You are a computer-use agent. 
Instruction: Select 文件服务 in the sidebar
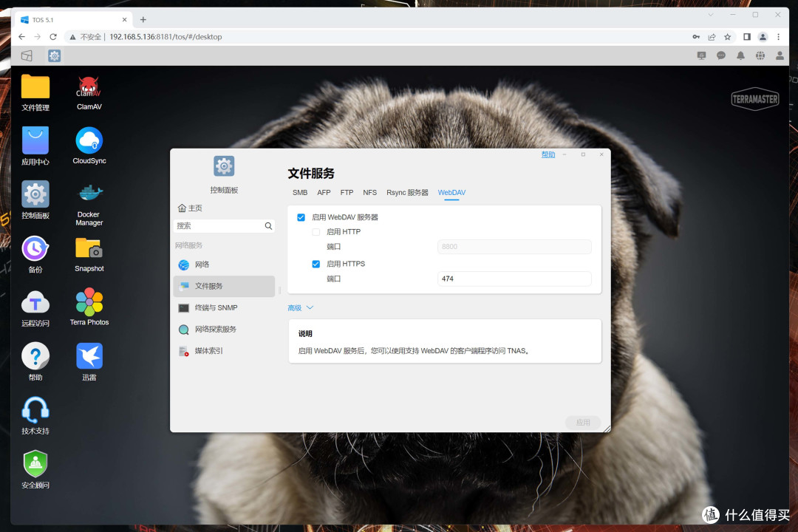[x=224, y=286]
